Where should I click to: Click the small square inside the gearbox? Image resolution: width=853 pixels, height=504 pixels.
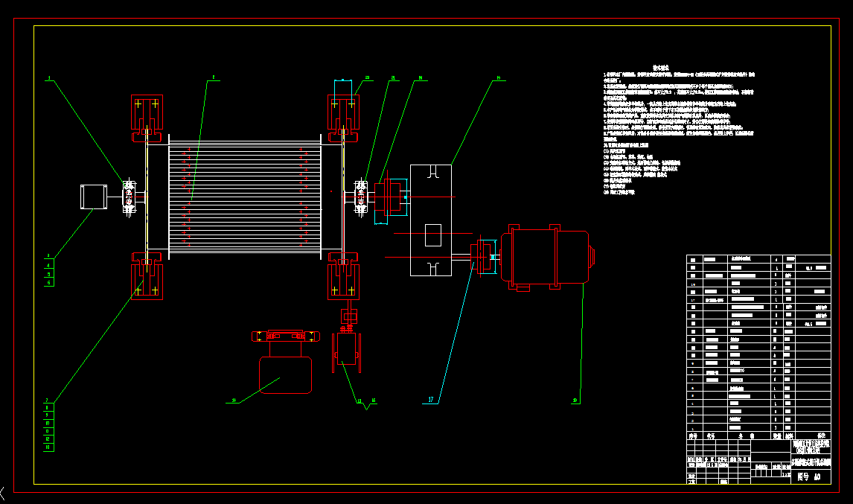pyautogui.click(x=433, y=235)
